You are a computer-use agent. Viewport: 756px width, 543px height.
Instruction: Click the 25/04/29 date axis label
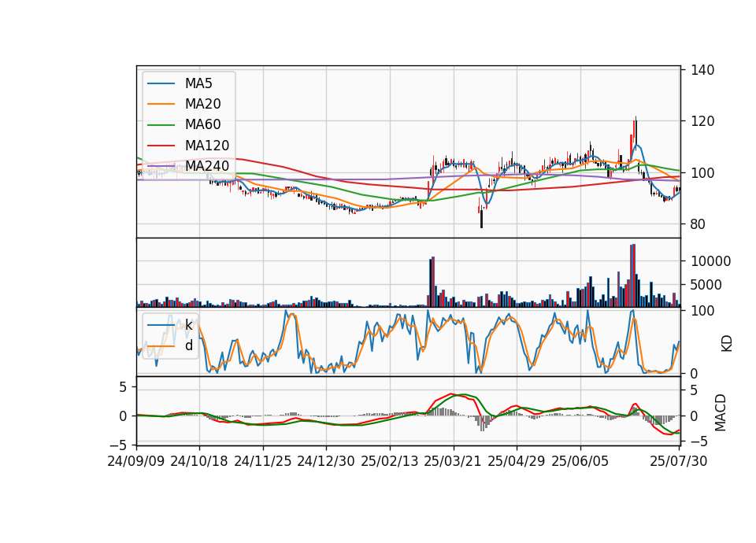click(x=517, y=461)
